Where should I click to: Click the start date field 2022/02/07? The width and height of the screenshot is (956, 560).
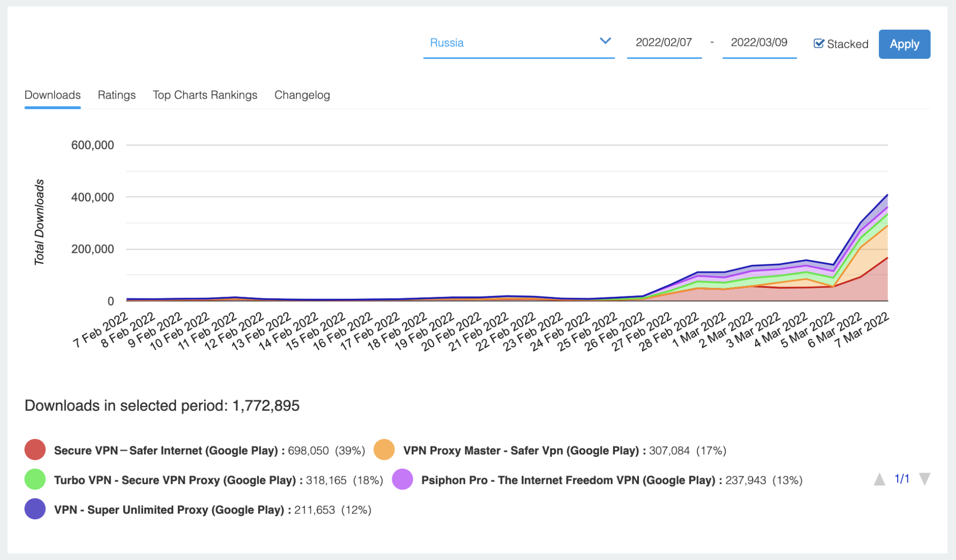coord(663,43)
